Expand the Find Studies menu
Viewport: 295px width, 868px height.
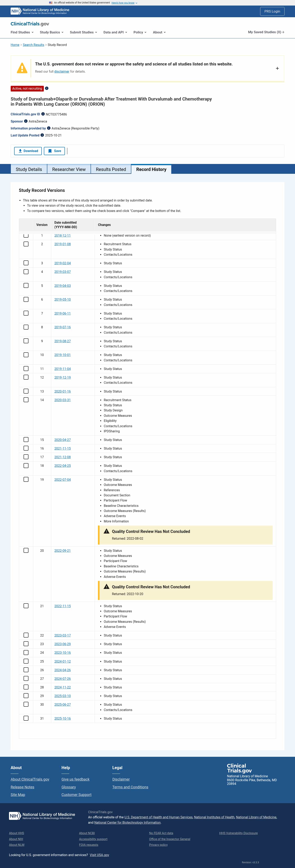click(22, 32)
